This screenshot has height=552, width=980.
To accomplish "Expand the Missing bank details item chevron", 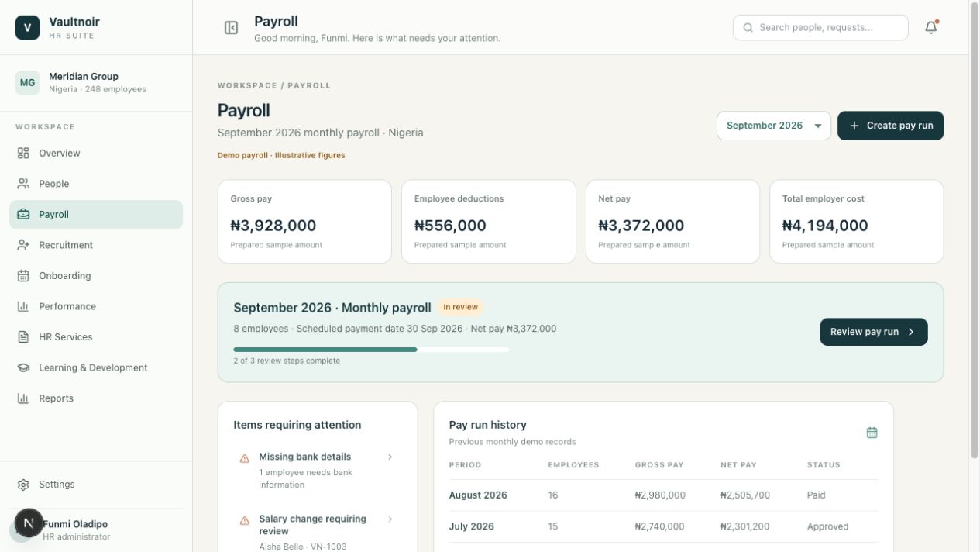I will click(x=390, y=457).
